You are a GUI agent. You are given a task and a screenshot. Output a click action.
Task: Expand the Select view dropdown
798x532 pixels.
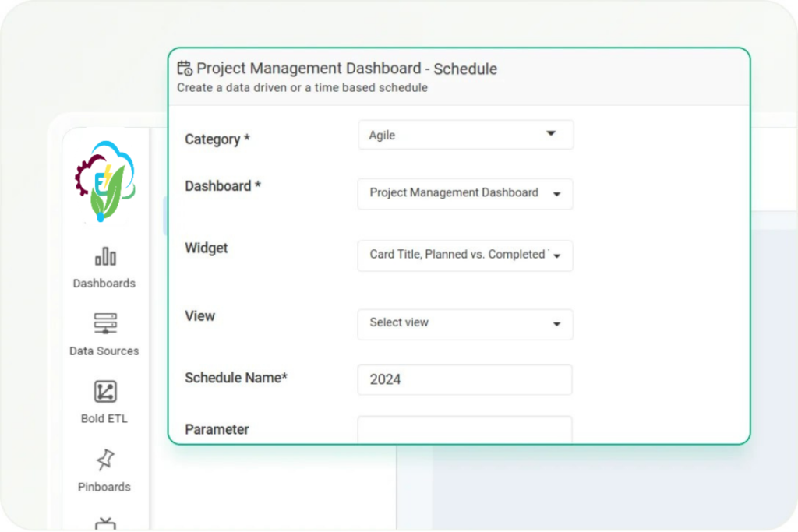click(x=465, y=323)
